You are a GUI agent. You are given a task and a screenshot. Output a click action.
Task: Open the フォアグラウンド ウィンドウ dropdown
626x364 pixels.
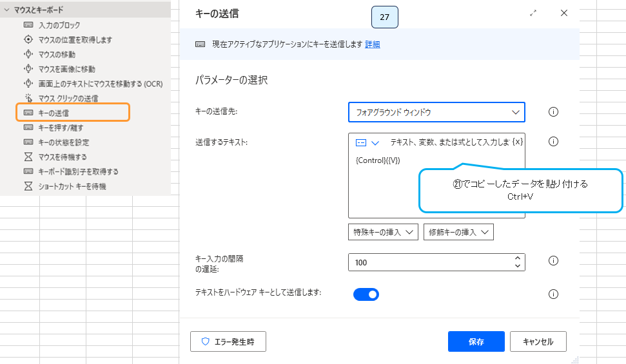436,112
